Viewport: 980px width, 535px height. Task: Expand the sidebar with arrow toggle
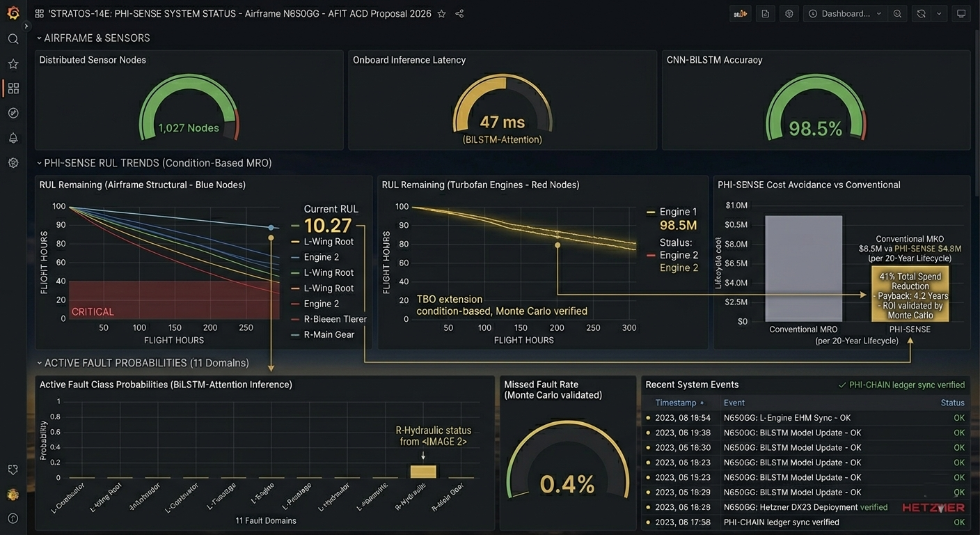[26, 26]
